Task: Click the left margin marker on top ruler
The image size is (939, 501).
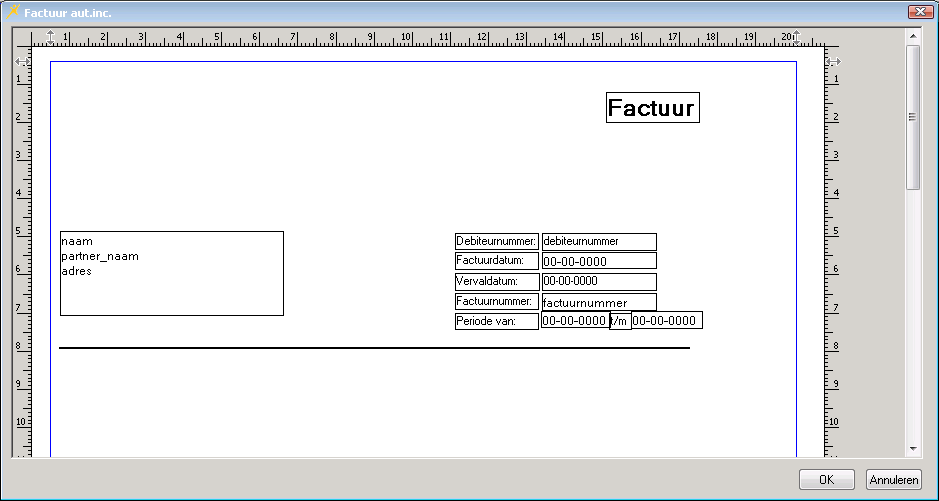Action: coord(51,37)
